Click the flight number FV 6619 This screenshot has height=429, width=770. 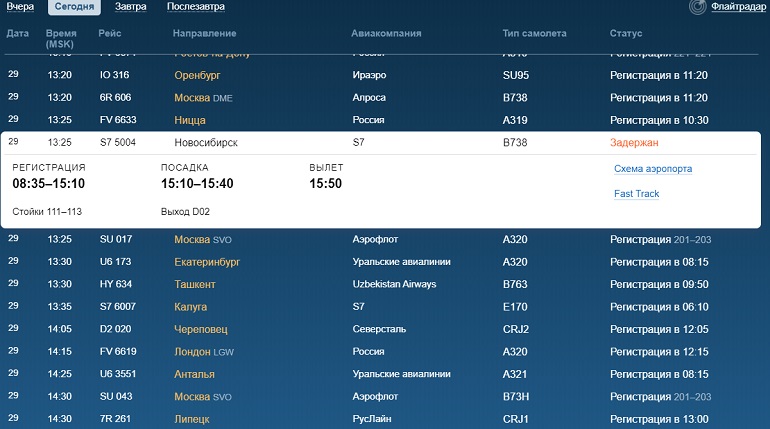(118, 352)
